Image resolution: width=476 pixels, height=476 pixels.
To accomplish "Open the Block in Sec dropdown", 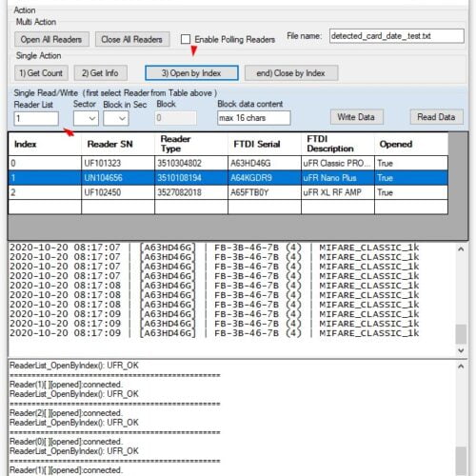I will (116, 119).
